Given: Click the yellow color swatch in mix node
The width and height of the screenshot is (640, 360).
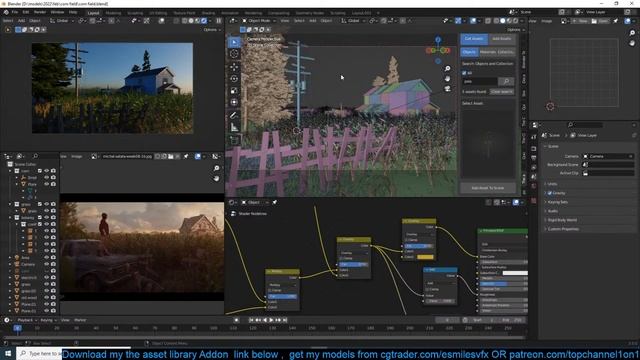Looking at the screenshot, I should (x=424, y=257).
